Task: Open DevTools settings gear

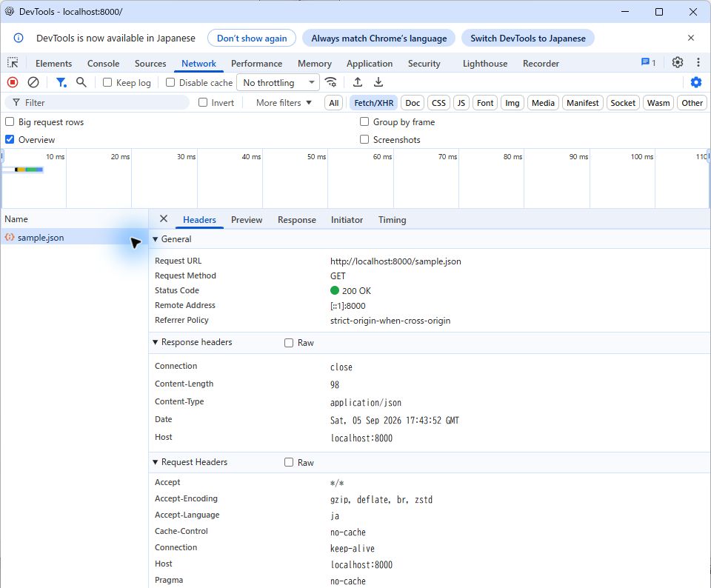Action: coord(677,62)
